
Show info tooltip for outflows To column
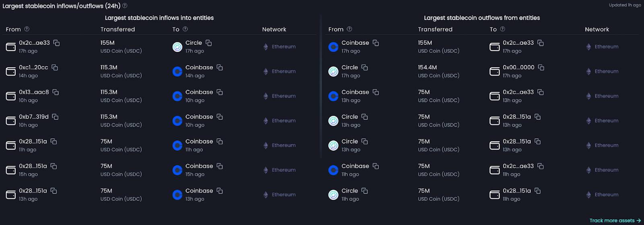(502, 29)
